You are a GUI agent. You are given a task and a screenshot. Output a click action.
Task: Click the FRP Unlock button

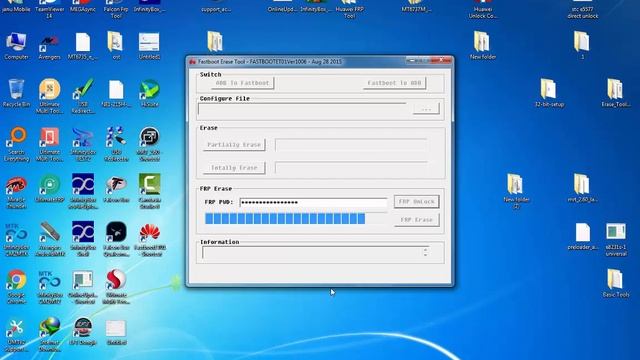[x=416, y=202]
